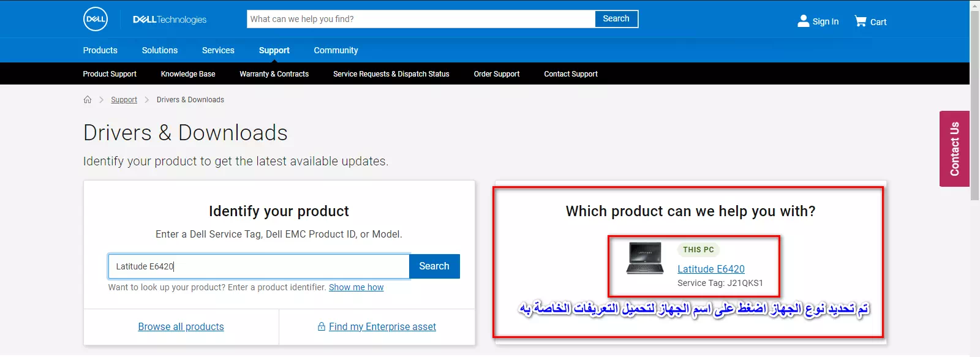
Task: Click the Support breadcrumb link
Action: [x=124, y=100]
